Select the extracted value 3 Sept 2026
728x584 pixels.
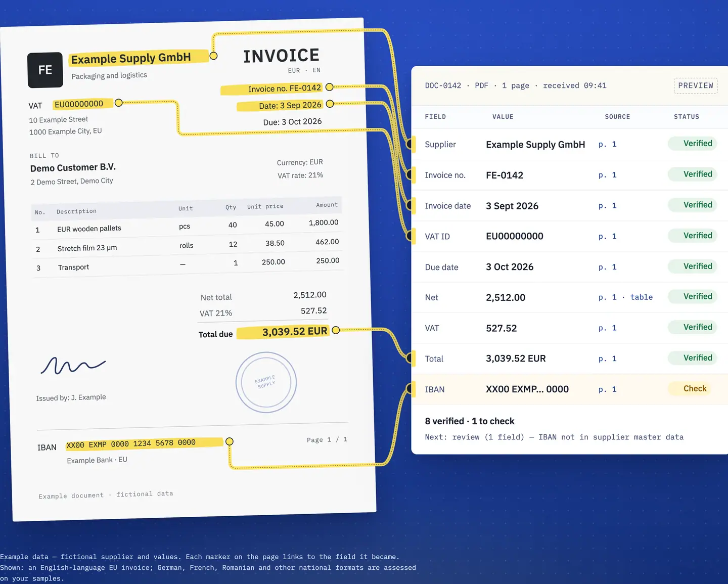[512, 206]
